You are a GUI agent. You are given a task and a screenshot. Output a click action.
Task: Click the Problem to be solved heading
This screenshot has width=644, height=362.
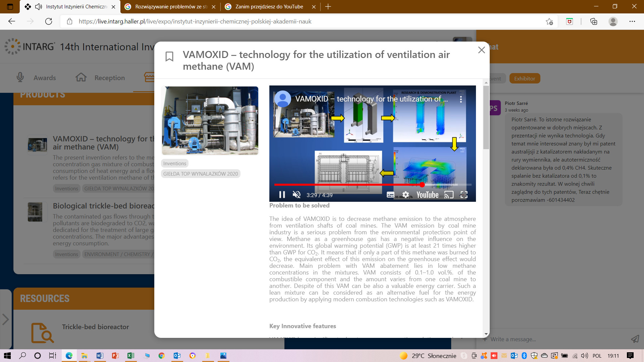[x=299, y=205]
